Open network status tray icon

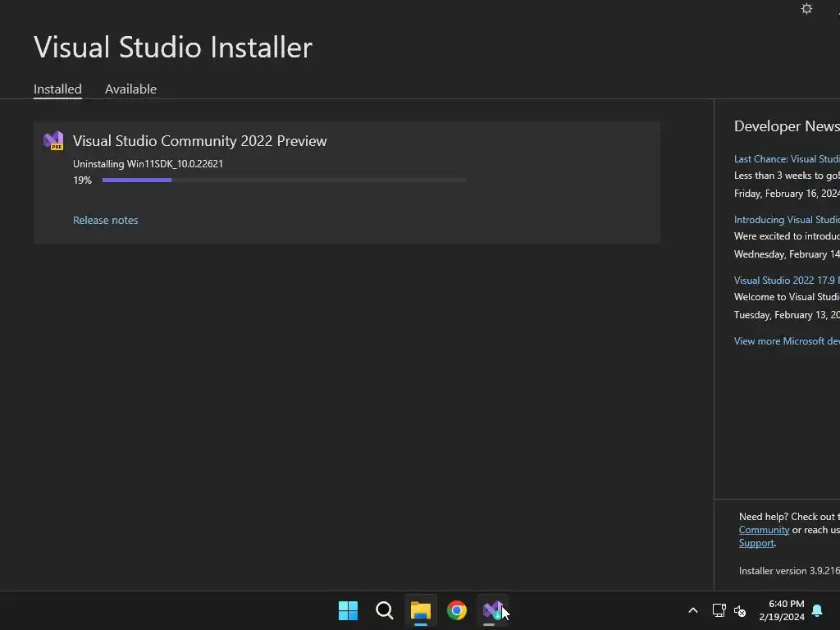click(x=719, y=610)
